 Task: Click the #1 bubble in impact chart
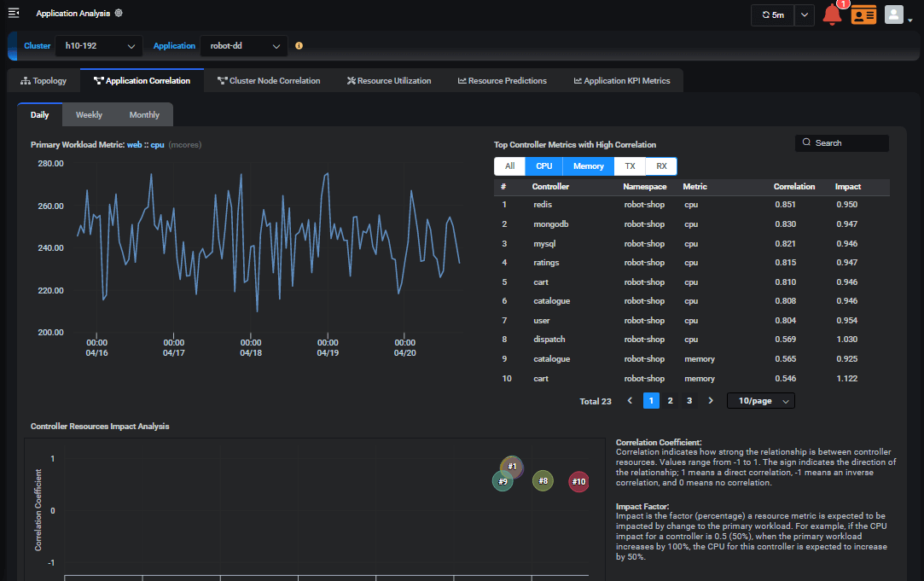click(x=512, y=466)
